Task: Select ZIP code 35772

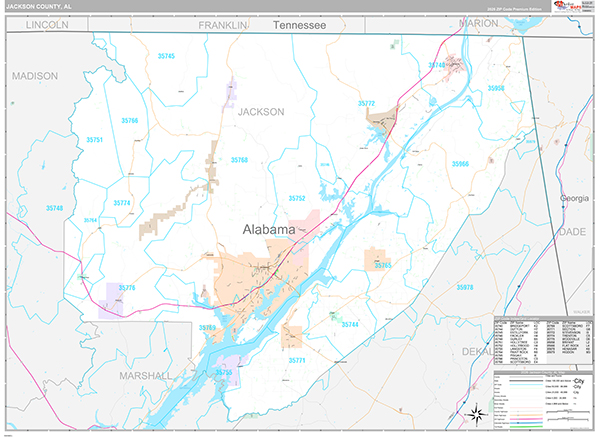Action: [x=367, y=103]
